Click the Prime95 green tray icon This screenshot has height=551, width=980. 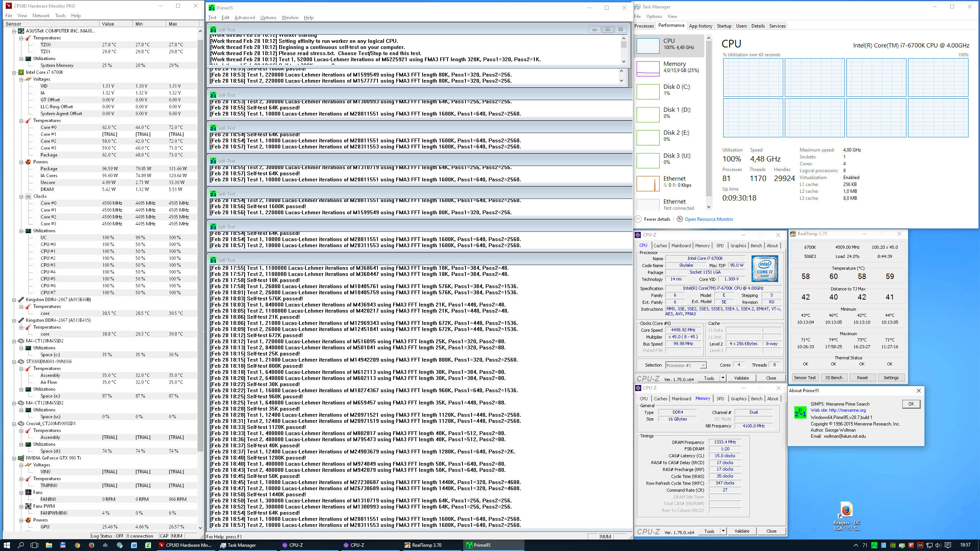tap(874, 545)
